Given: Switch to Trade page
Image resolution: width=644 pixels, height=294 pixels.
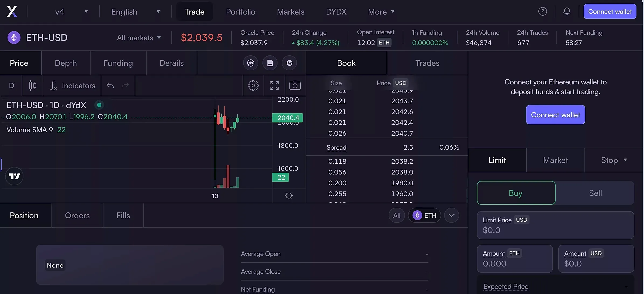Looking at the screenshot, I should [195, 12].
